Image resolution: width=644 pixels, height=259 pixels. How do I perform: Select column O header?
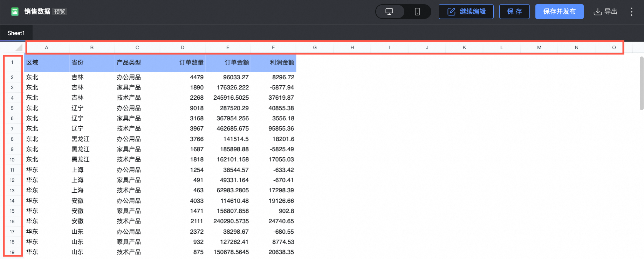coord(614,47)
